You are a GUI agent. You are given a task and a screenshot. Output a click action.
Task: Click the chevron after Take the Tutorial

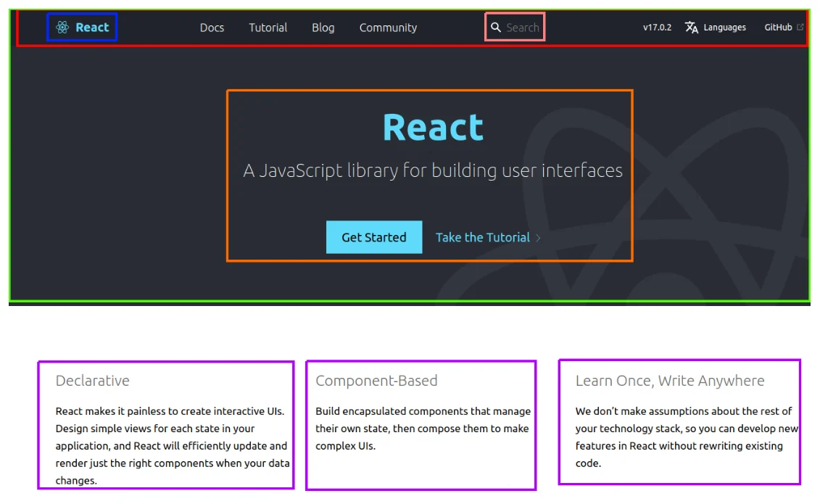click(x=538, y=238)
